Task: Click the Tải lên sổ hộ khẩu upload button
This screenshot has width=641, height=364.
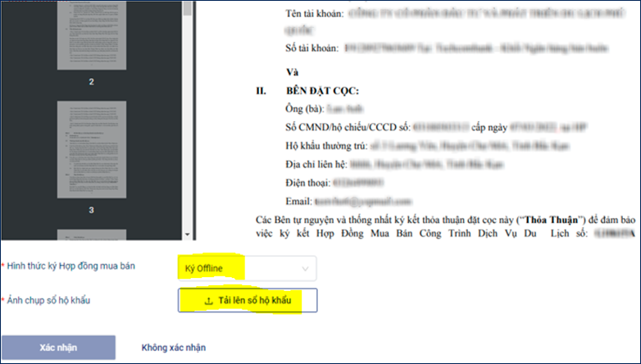Action: (248, 301)
